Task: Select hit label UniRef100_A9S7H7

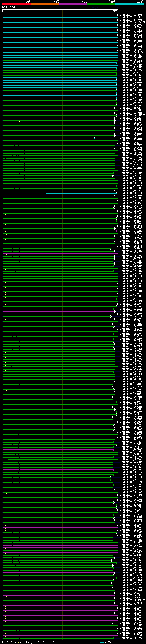Action: point(131,65)
